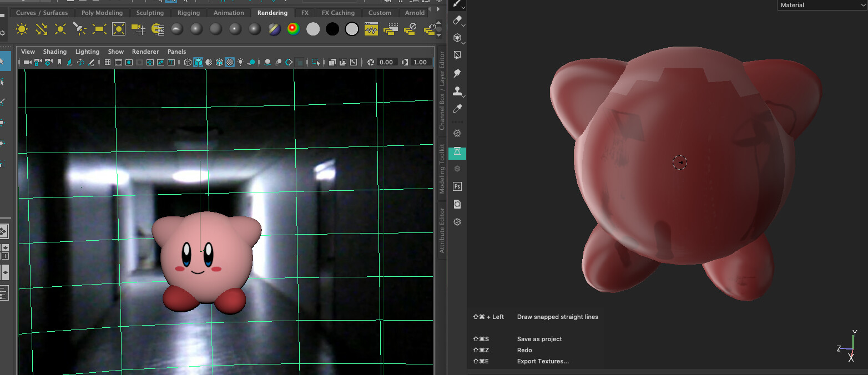Create a spot light from the shelf
The image size is (868, 375).
[79, 29]
